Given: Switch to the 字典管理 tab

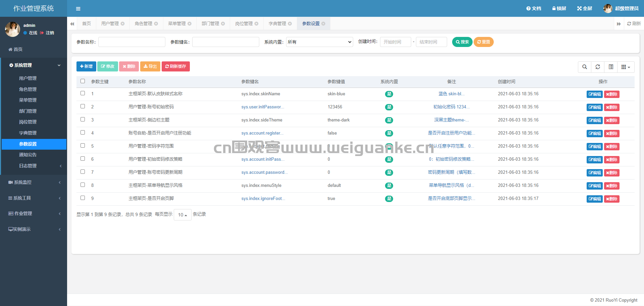Looking at the screenshot, I should pos(277,23).
